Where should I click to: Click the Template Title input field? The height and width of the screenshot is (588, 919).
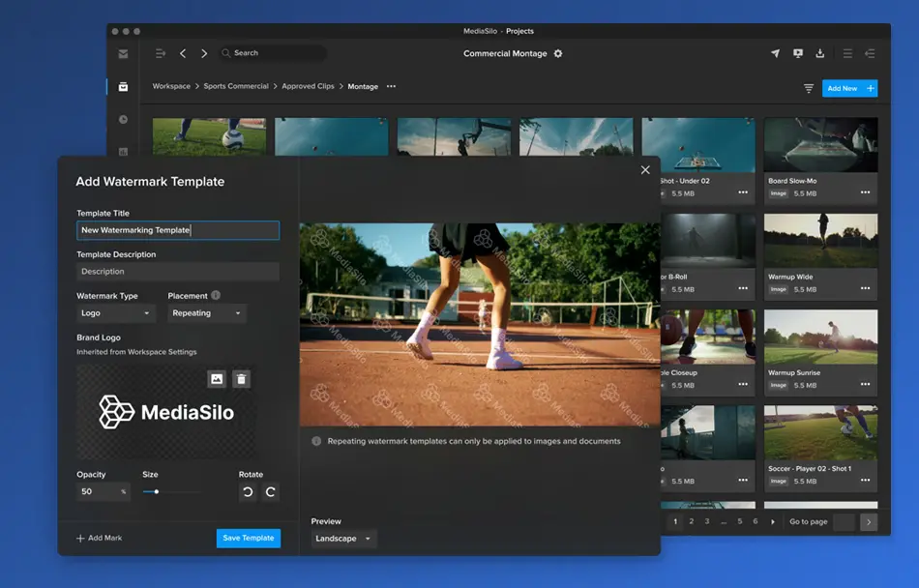177,230
